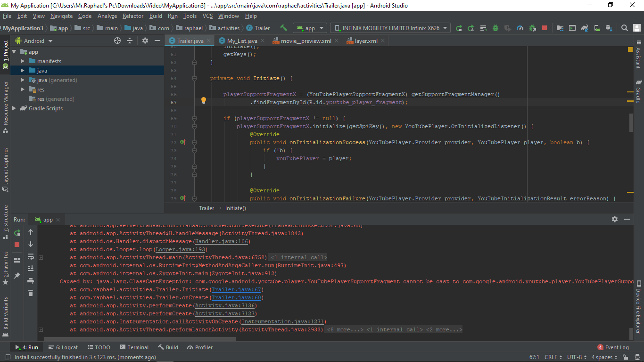Click the intention light bulb on line 67

coord(204,100)
